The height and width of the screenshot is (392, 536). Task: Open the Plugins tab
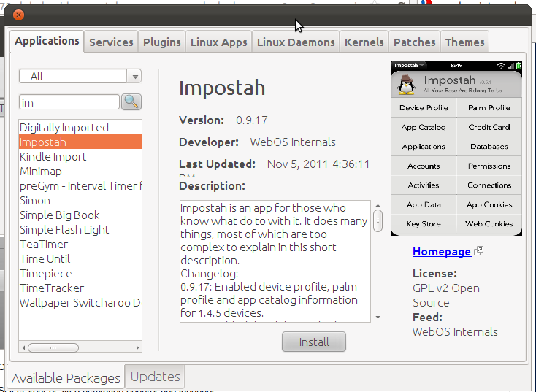(x=161, y=42)
